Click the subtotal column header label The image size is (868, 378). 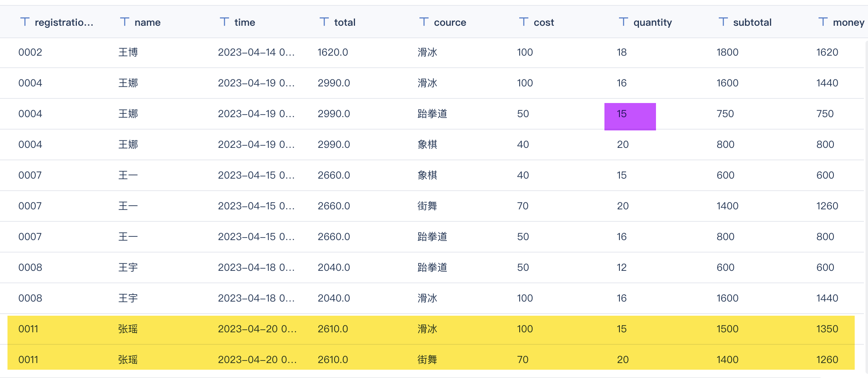[x=752, y=22]
